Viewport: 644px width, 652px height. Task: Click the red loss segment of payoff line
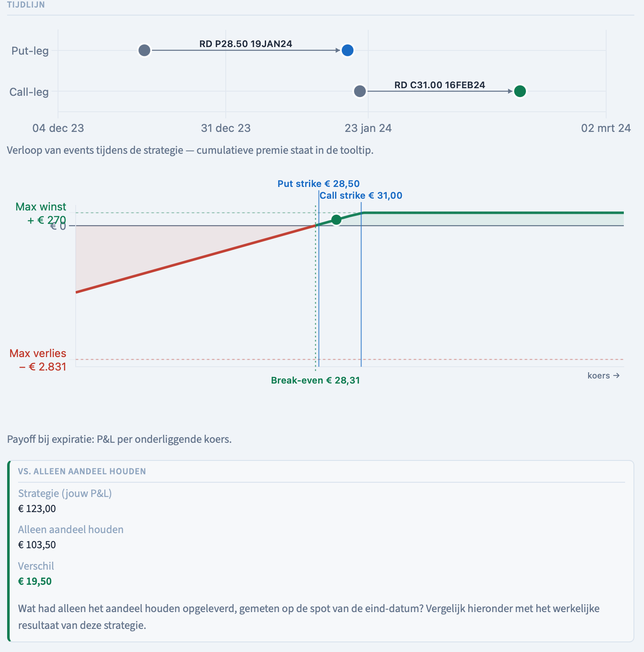[x=195, y=259]
